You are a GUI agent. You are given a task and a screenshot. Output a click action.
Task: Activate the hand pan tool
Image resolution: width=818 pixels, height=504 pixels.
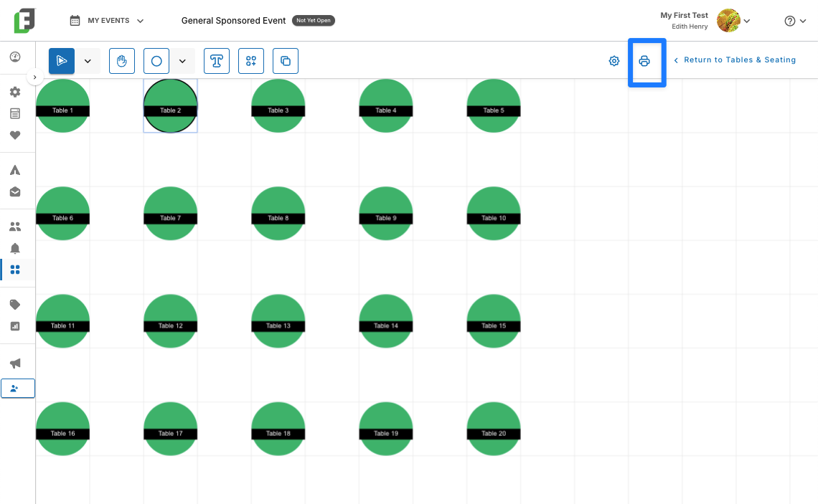122,61
